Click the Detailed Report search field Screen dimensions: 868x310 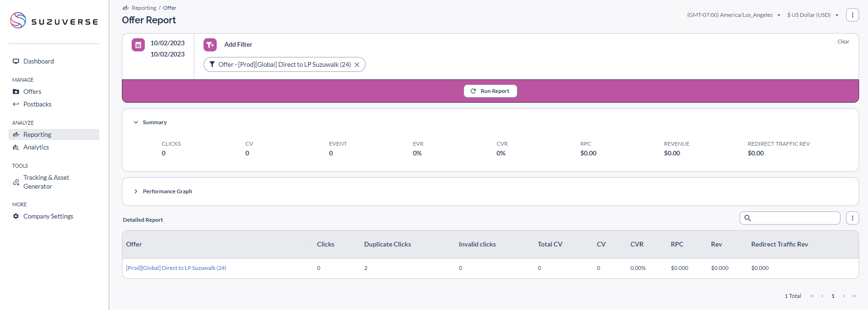(x=795, y=218)
